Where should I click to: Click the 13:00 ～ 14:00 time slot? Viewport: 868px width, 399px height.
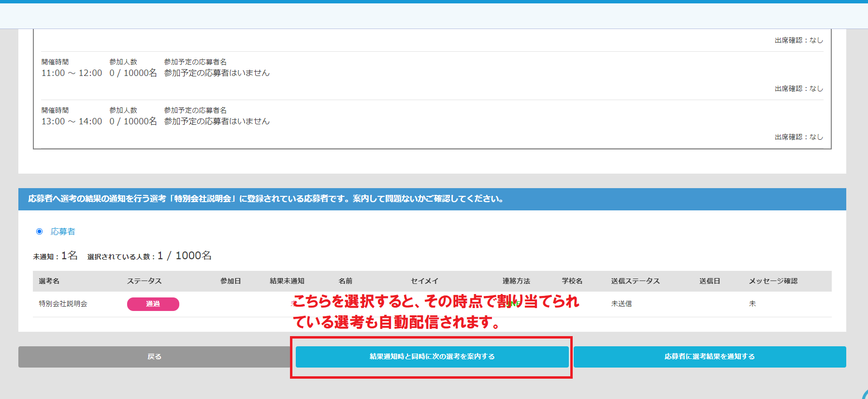pos(72,121)
